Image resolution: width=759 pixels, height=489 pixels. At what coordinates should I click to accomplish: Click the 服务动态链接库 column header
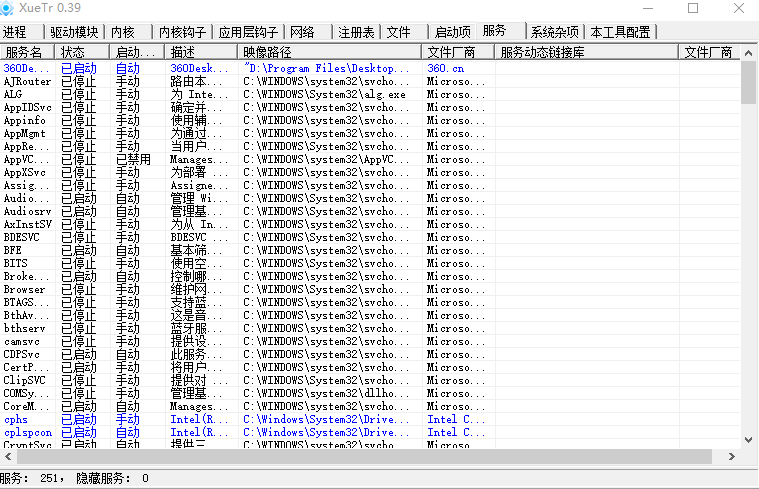pos(543,51)
